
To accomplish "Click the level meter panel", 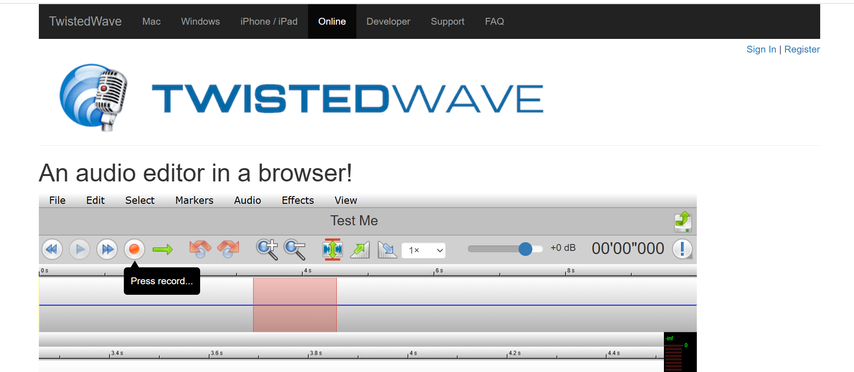I will click(680, 352).
